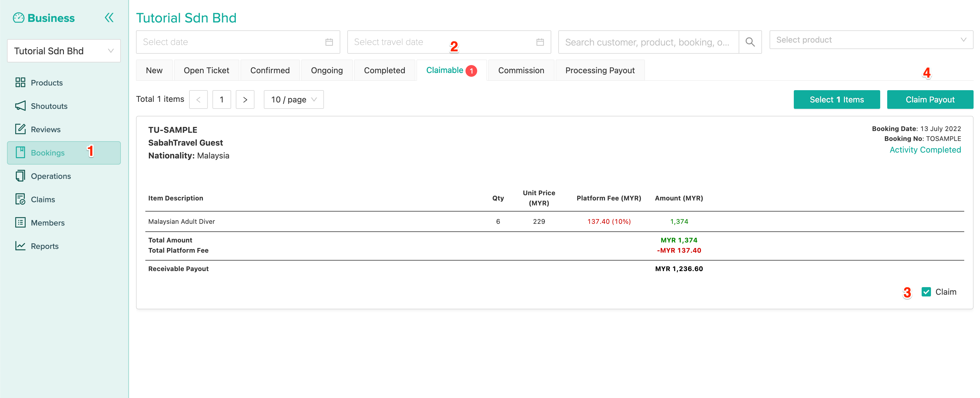This screenshot has height=398, width=980.
Task: Click the Select 1 Items button
Action: click(836, 99)
